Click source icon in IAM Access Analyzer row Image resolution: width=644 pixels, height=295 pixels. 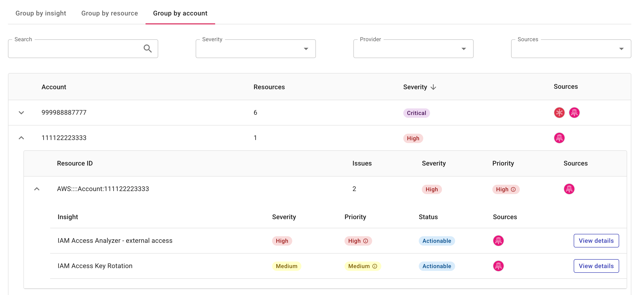pos(498,240)
